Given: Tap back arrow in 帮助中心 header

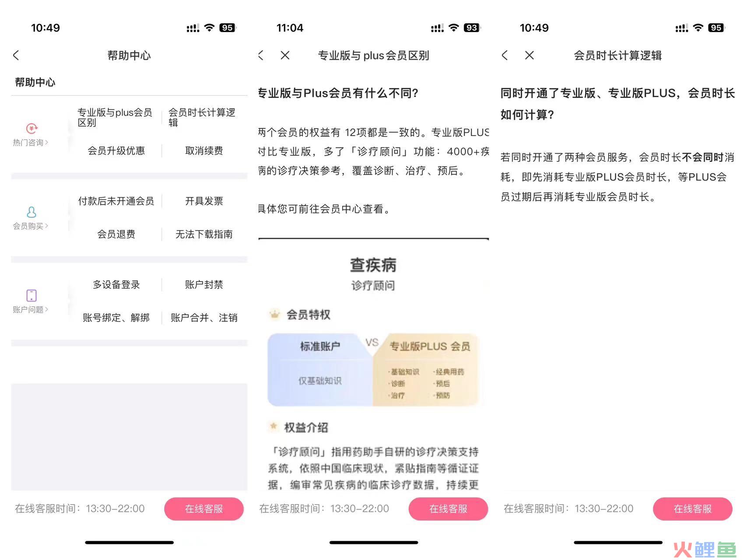Looking at the screenshot, I should click(16, 55).
